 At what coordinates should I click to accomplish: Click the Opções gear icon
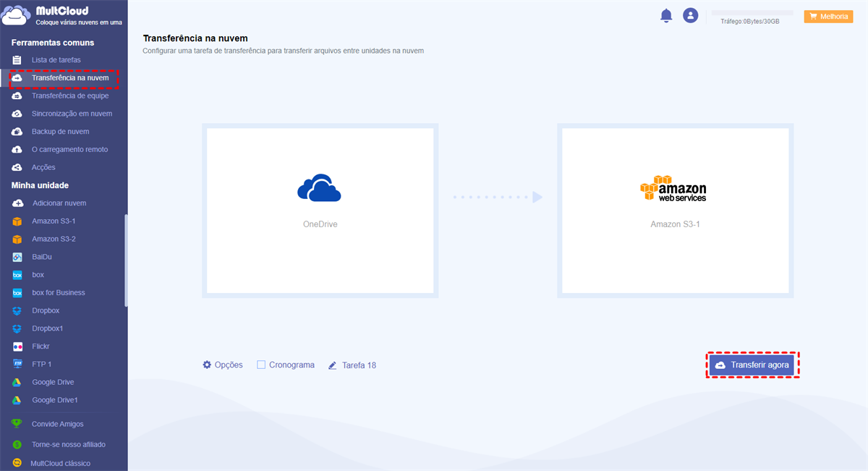[207, 365]
